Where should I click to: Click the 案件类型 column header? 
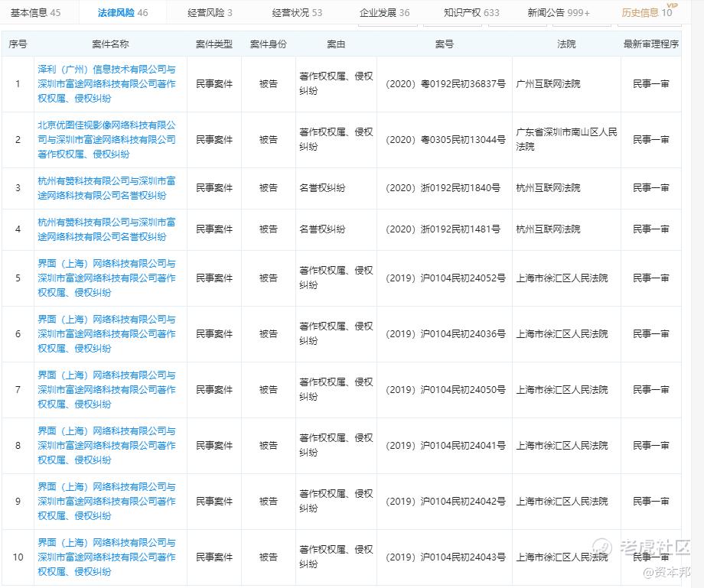(x=214, y=44)
